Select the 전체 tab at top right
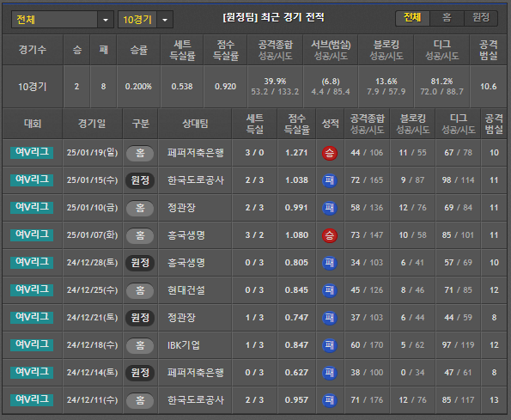511x420 pixels. [x=412, y=17]
